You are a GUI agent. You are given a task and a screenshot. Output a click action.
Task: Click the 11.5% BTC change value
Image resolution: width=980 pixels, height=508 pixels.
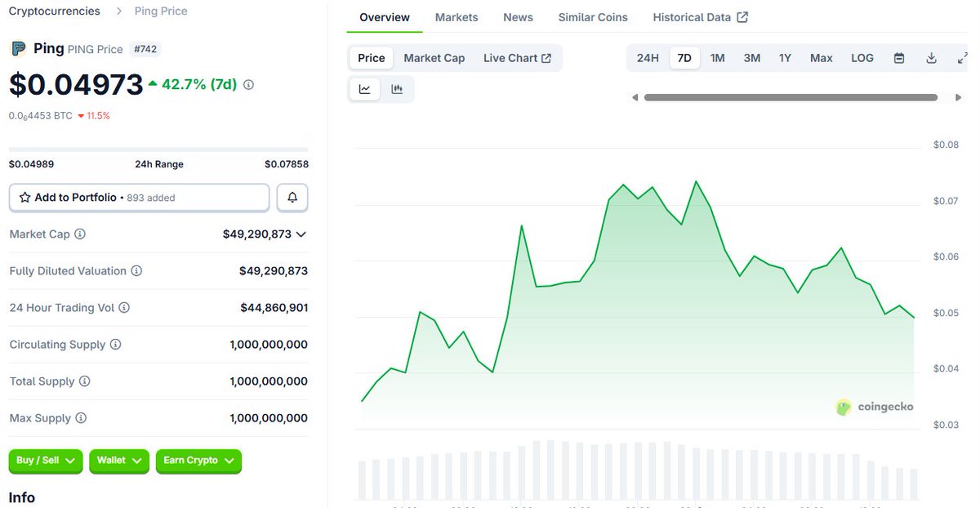(x=94, y=116)
